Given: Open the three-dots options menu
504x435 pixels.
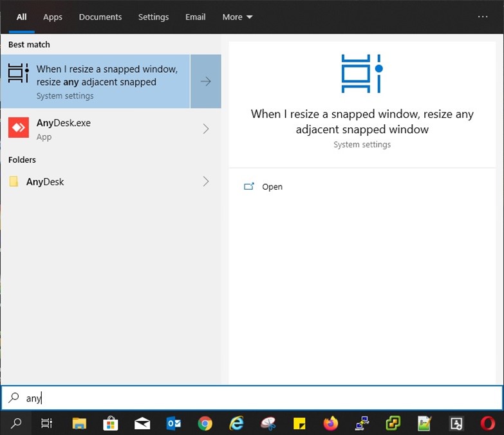Looking at the screenshot, I should click(x=483, y=17).
